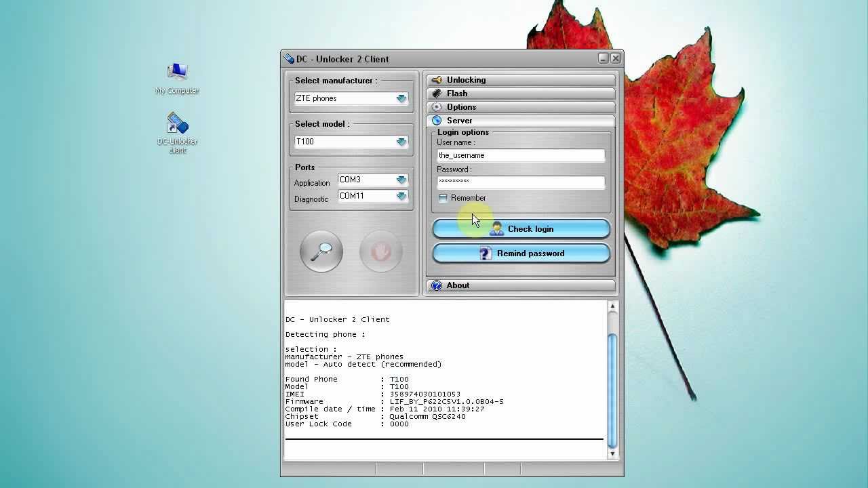Click the log vertical scrollbar thumb
The image size is (868, 488).
coord(612,390)
